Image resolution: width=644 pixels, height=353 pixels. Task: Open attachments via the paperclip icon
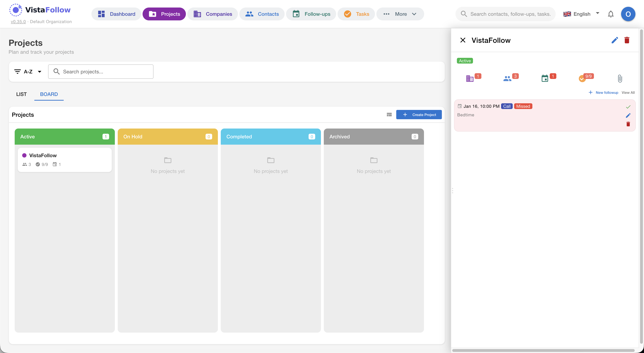point(620,78)
